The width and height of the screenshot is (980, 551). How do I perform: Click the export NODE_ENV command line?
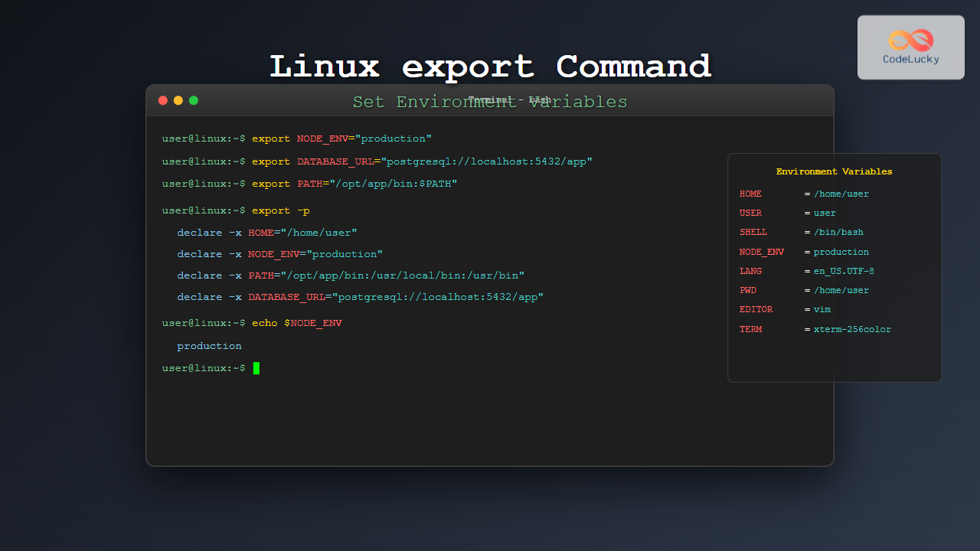pyautogui.click(x=297, y=139)
